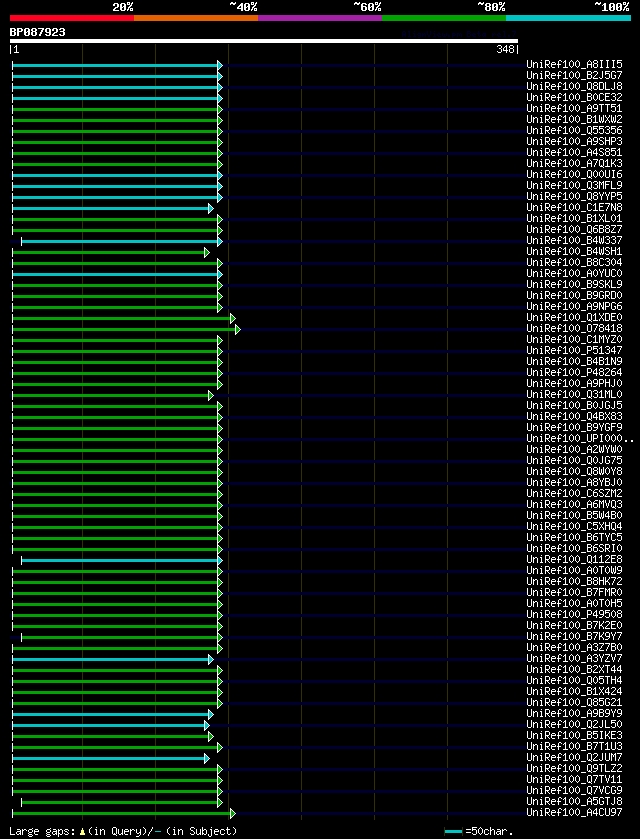The height and width of the screenshot is (839, 640).
Task: Click the orange ~40% legend segment
Action: pos(196,18)
